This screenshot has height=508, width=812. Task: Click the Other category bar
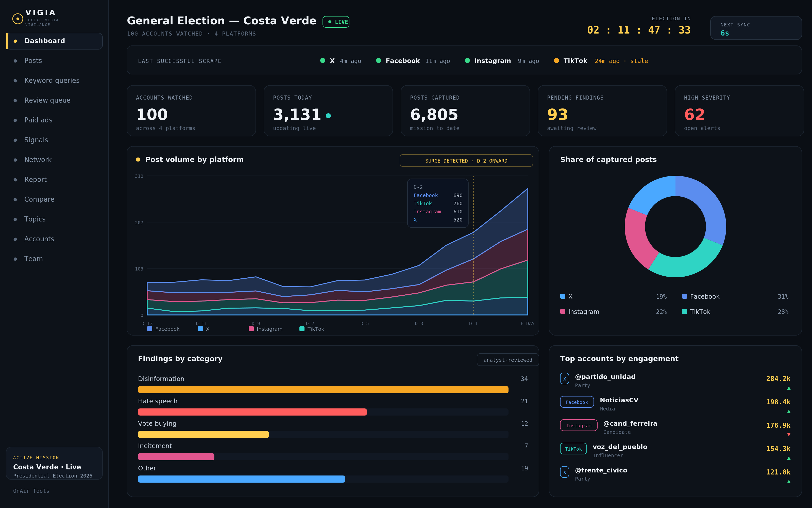[x=241, y=479]
